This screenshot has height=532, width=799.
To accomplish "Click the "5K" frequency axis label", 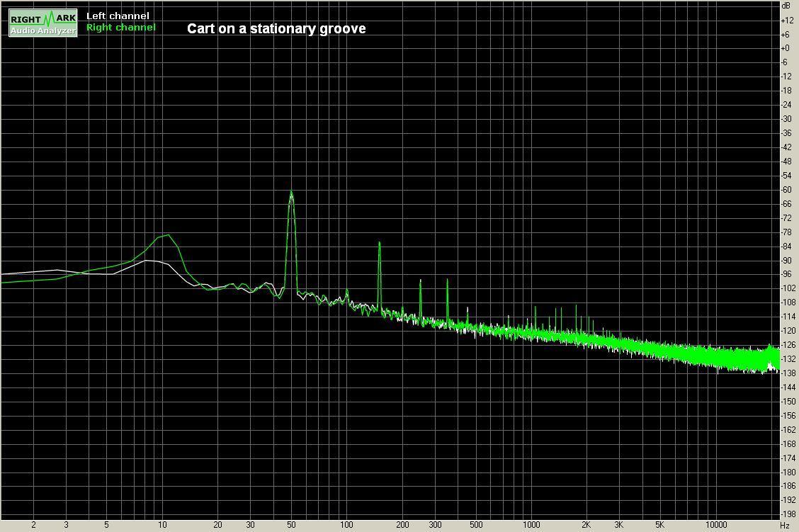I will click(660, 525).
